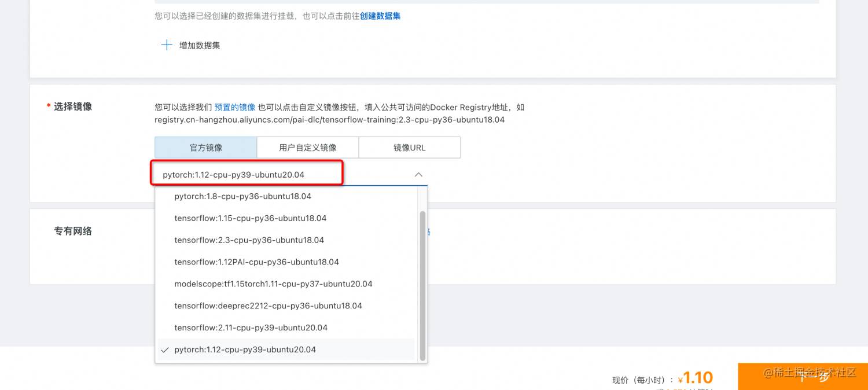
Task: Open the 预置的镜像 link
Action: (x=235, y=107)
